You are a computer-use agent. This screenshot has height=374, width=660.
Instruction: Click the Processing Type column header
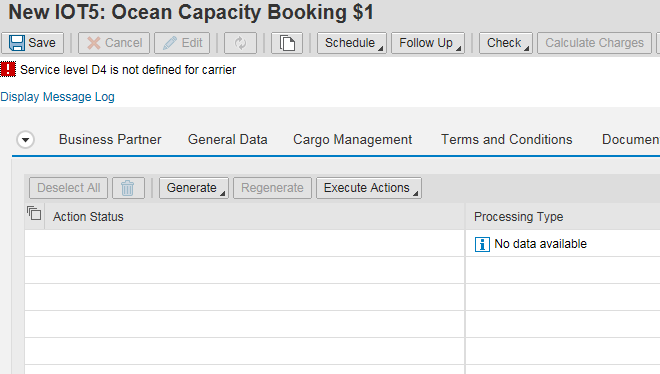click(x=563, y=217)
